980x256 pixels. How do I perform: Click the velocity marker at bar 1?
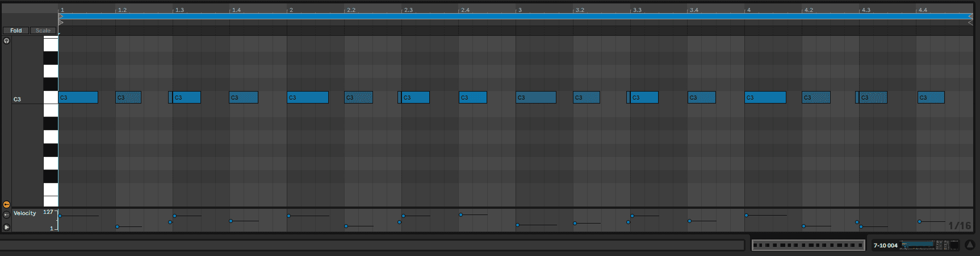(x=60, y=216)
